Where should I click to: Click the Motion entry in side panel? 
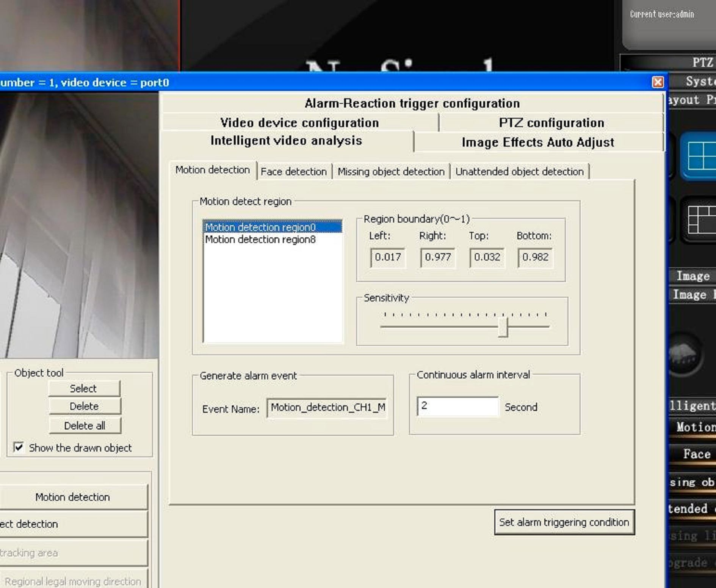pos(692,427)
